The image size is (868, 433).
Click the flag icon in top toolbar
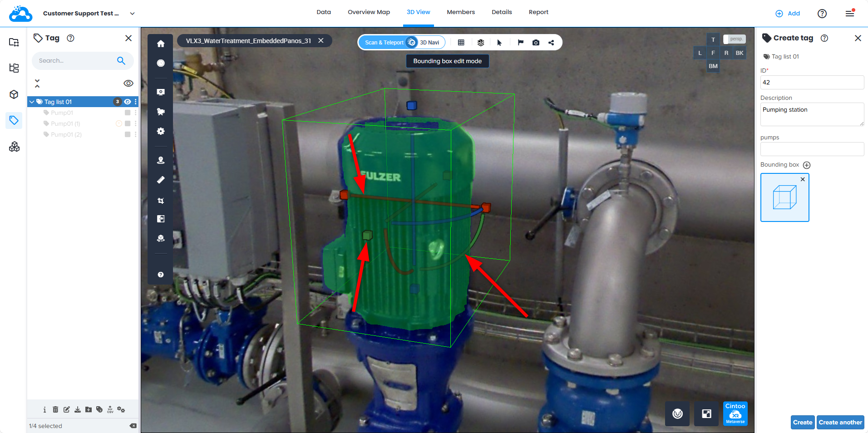tap(521, 42)
